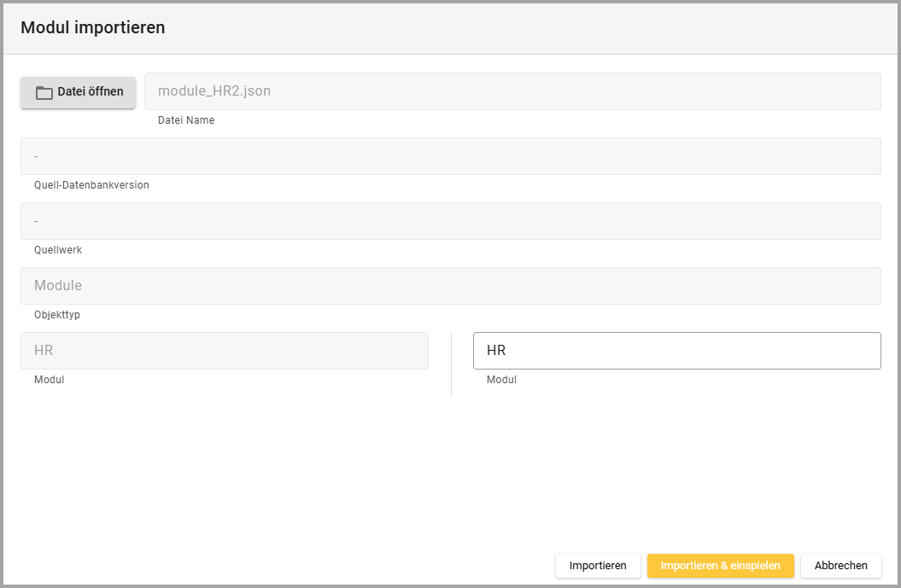Click the Datei Name label
The width and height of the screenshot is (901, 588).
click(186, 120)
